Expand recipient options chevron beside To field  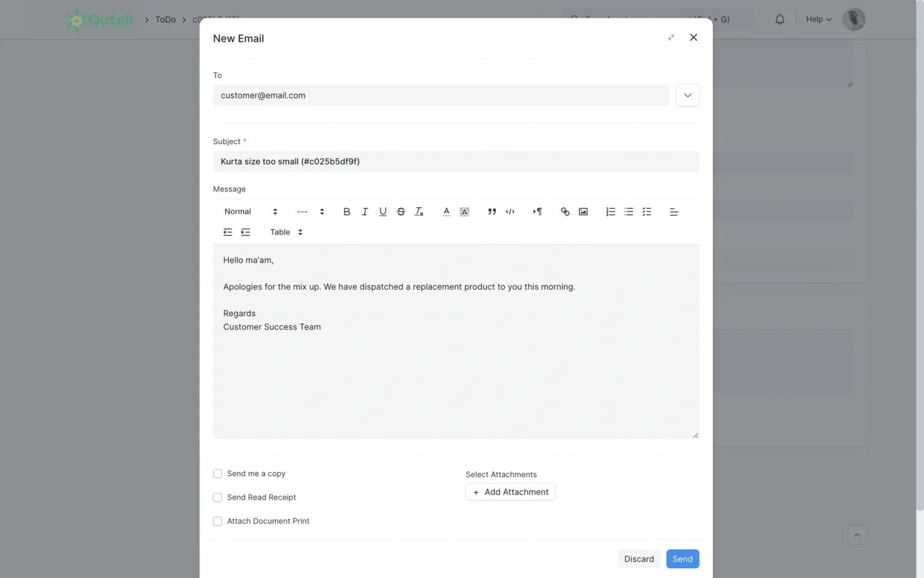coord(687,95)
